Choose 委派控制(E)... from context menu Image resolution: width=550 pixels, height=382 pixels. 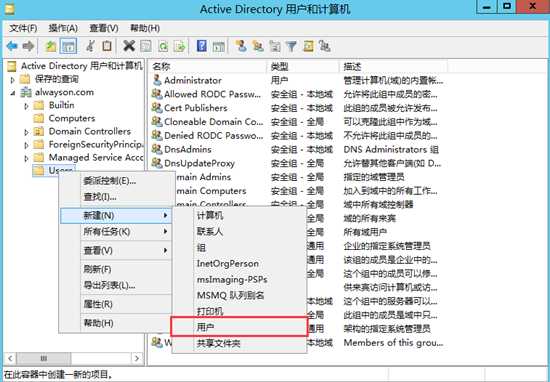[116, 181]
